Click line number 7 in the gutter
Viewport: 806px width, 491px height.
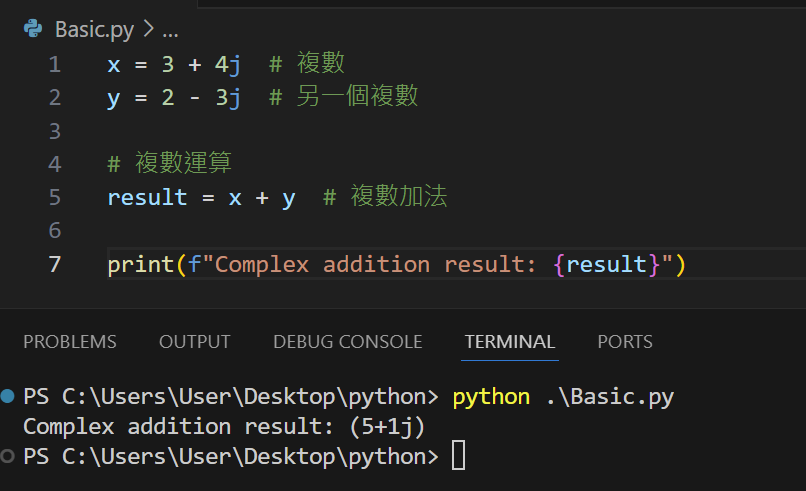[x=54, y=264]
